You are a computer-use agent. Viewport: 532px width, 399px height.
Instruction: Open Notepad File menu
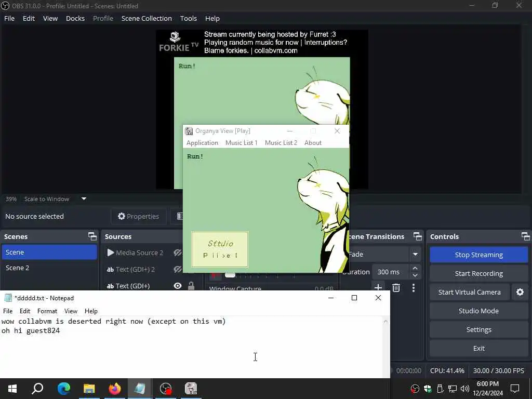click(x=8, y=311)
